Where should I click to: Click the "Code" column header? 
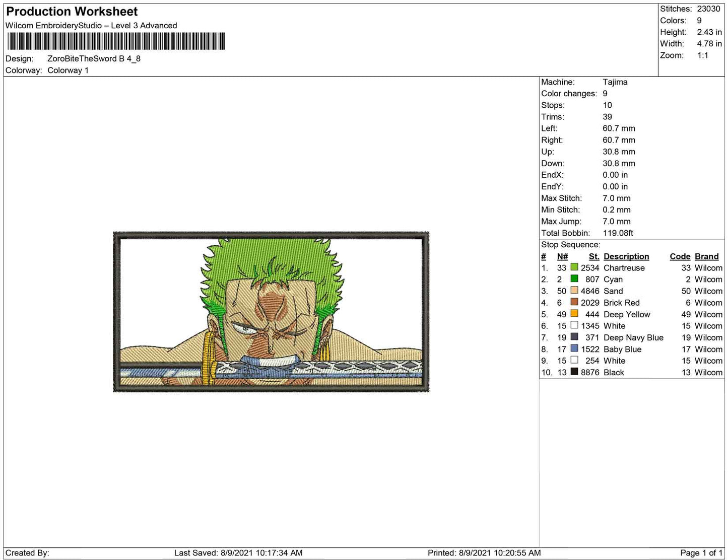(x=680, y=256)
